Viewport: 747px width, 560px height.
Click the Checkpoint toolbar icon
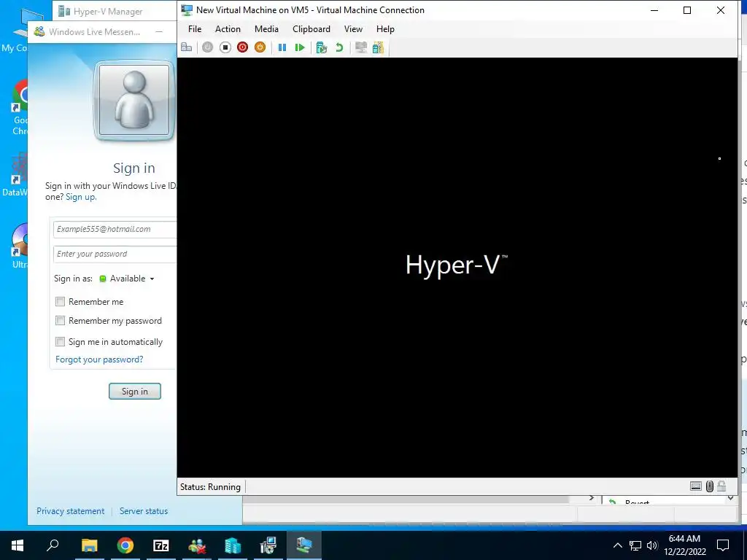[322, 47]
